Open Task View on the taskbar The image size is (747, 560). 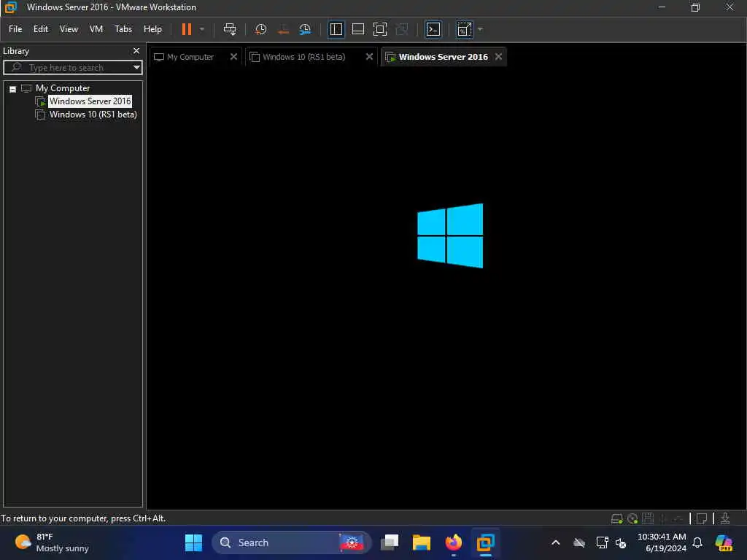tap(390, 542)
